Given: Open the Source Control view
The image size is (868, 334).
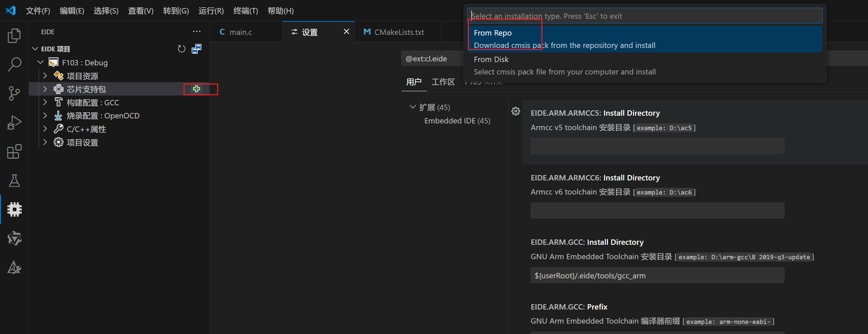Looking at the screenshot, I should 14,93.
